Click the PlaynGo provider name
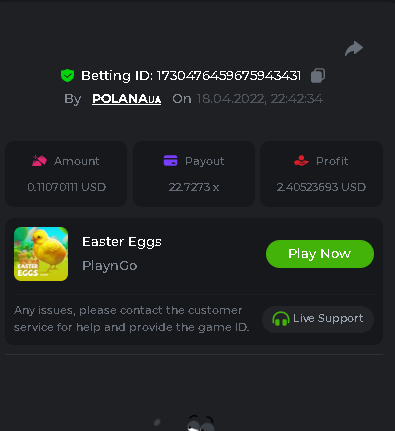395x431 pixels. 110,266
